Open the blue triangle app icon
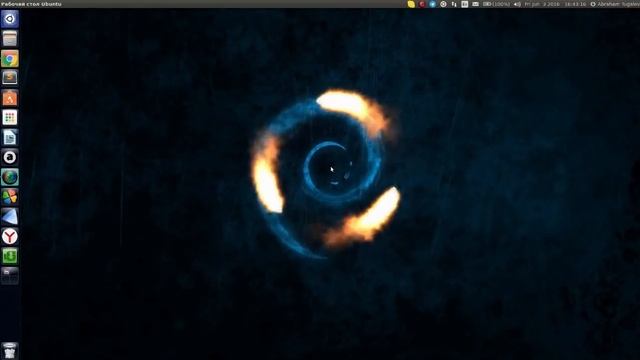The height and width of the screenshot is (360, 640). pyautogui.click(x=9, y=217)
